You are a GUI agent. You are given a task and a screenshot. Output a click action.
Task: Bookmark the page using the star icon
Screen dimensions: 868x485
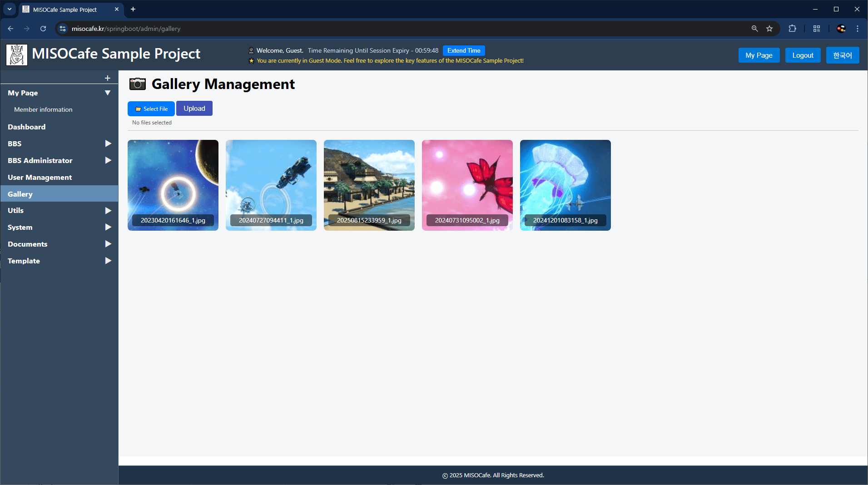770,28
